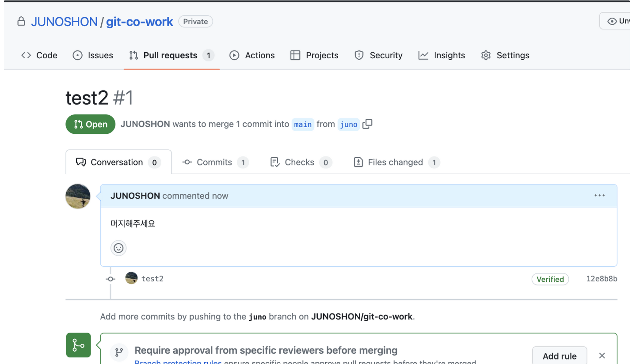Open the JUNOSHON owner profile link
This screenshot has width=632, height=364.
point(64,22)
